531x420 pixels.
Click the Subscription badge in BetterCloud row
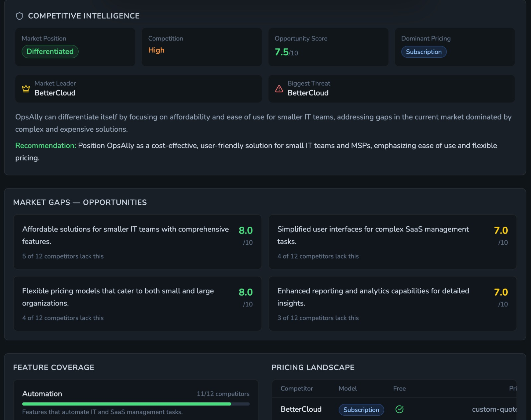coord(361,410)
